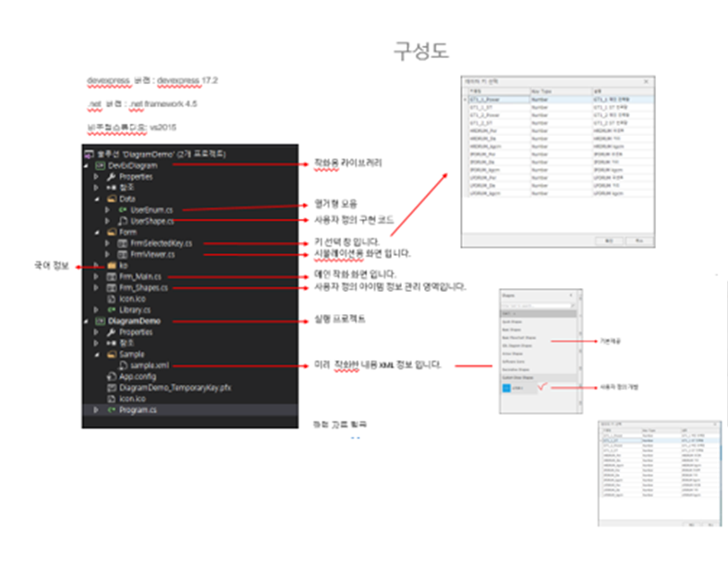Click the form icon beside Frm_Shapes.cs
This screenshot has width=728, height=580.
[112, 287]
